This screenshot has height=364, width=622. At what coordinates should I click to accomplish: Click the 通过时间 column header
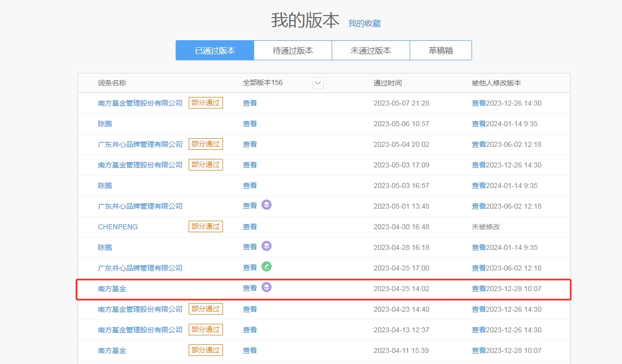387,83
